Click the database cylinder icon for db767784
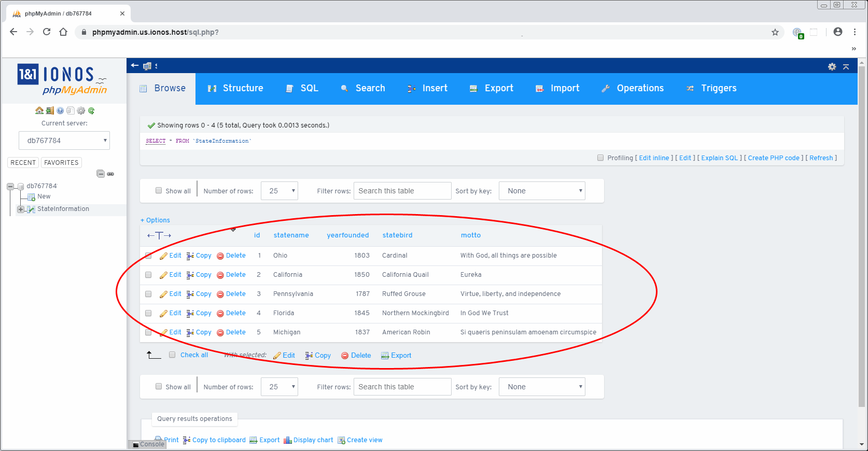Screen dimensions: 868x451 pos(21,186)
